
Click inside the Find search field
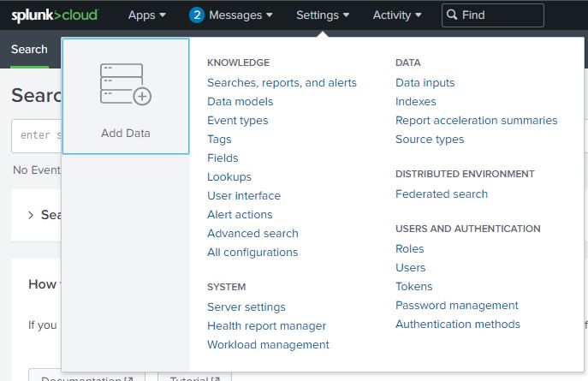point(493,15)
